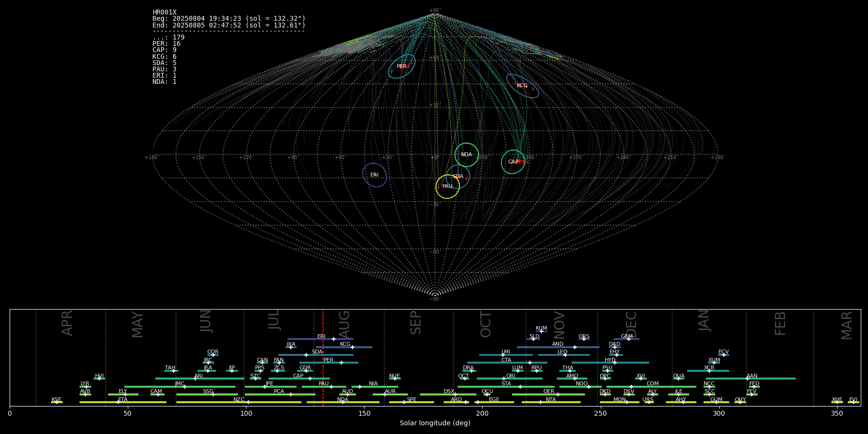The image size is (868, 434).
Task: Click the ORI shower bar in timeline
Action: tap(509, 379)
